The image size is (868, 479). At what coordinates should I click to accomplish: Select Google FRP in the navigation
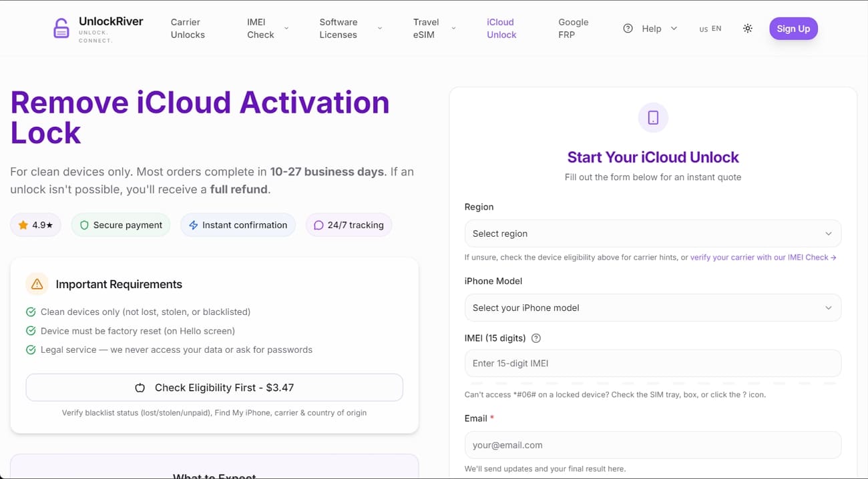click(573, 28)
